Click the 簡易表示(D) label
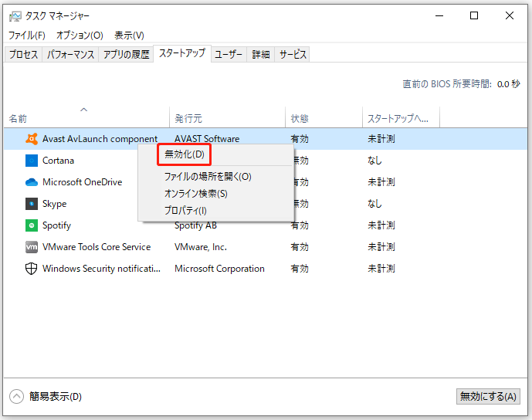The image size is (532, 420). (56, 396)
